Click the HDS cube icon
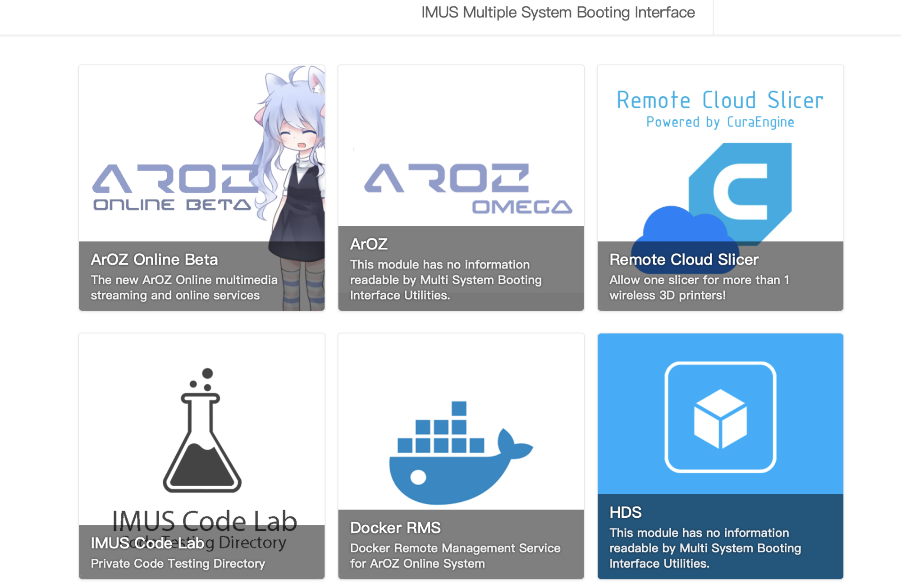Screen dimensions: 901x588 (720, 417)
